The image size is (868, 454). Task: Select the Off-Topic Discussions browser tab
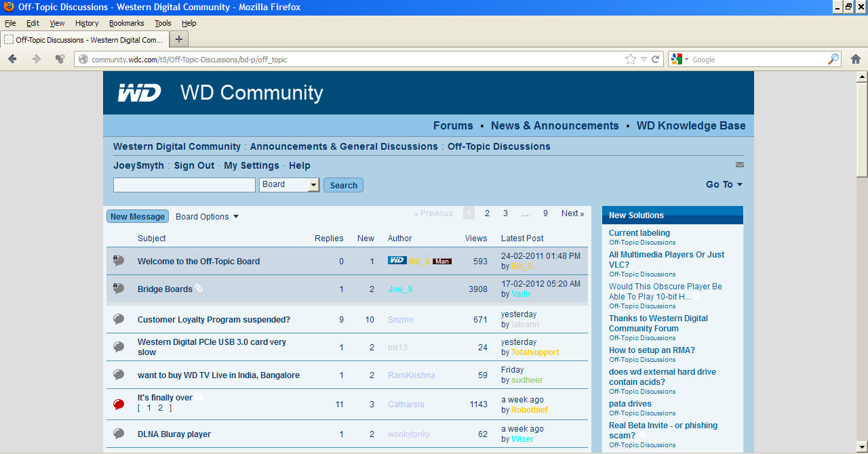click(84, 39)
